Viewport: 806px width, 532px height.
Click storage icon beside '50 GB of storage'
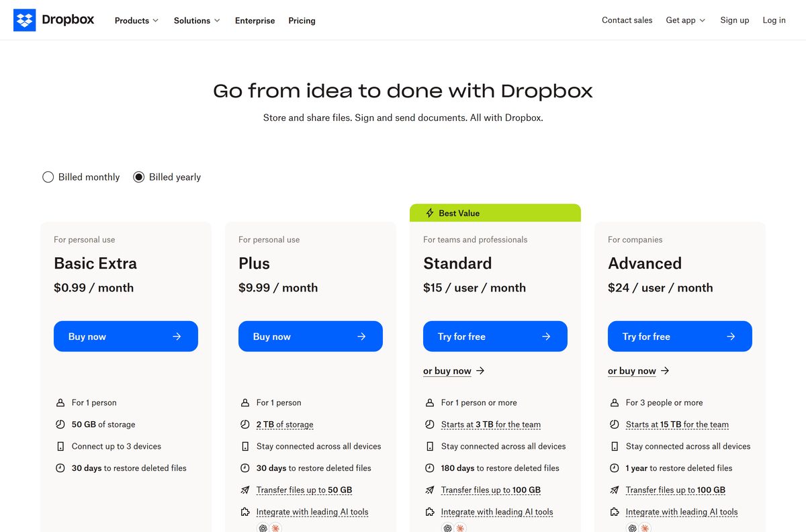click(60, 425)
